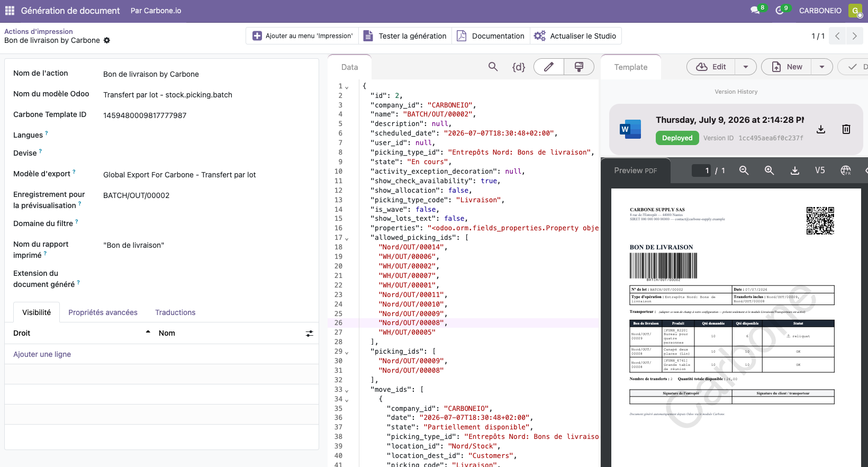Collapse the picking_ids array at line 29
The width and height of the screenshot is (868, 467).
(x=347, y=352)
